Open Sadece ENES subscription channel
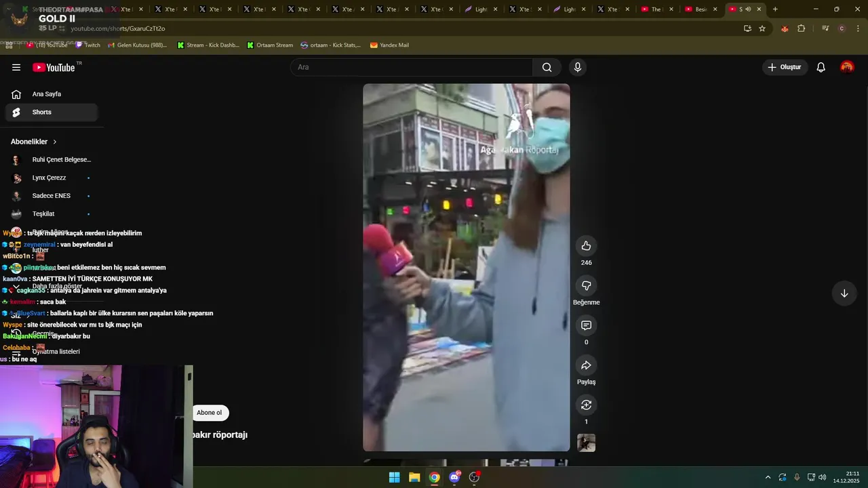The width and height of the screenshot is (868, 488). pos(52,196)
